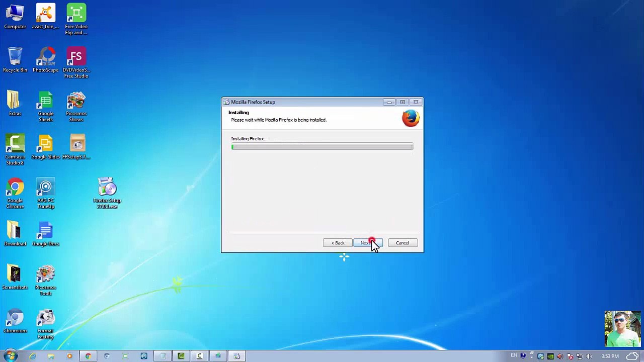Open Internet Explorer from the taskbar
This screenshot has height=362, width=644.
pyautogui.click(x=32, y=356)
